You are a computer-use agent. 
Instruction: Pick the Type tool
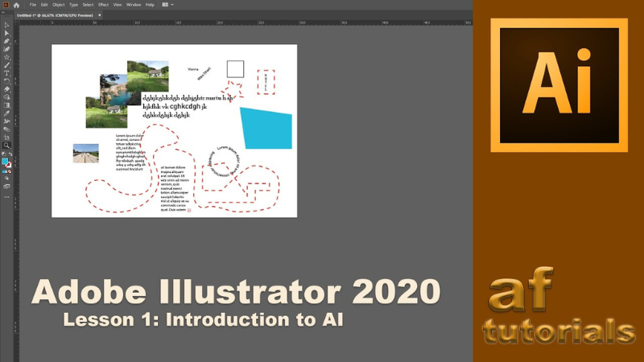click(x=6, y=73)
